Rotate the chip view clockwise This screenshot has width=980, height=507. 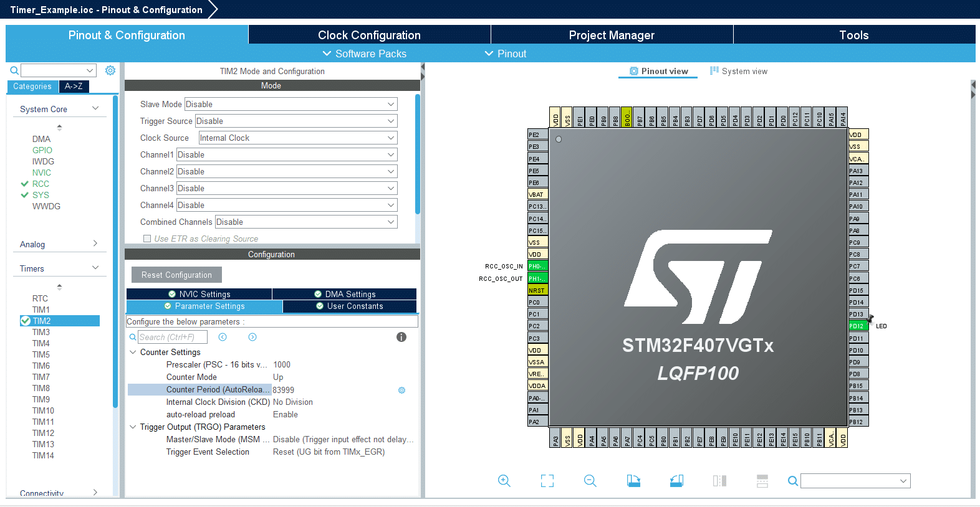tap(633, 481)
